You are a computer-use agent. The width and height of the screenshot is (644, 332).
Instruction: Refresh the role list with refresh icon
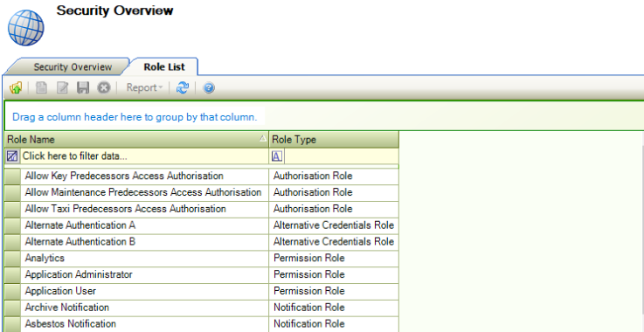(x=183, y=87)
